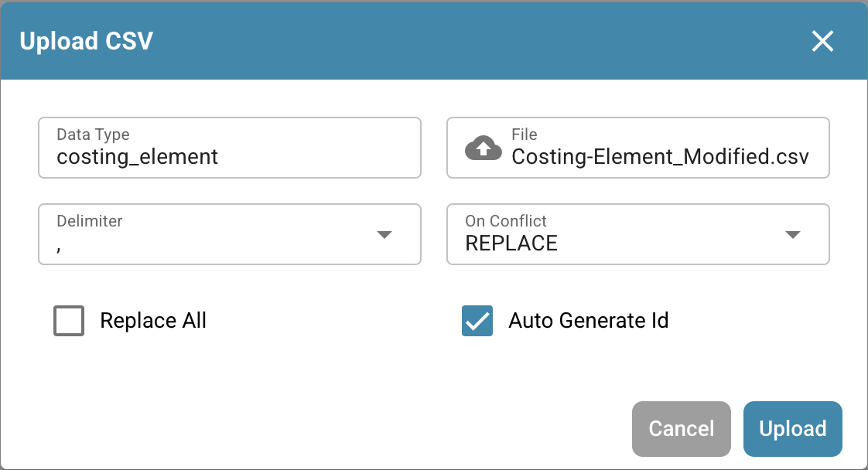The height and width of the screenshot is (470, 868).
Task: Expand the Delimiter dropdown arrow
Action: 384,235
